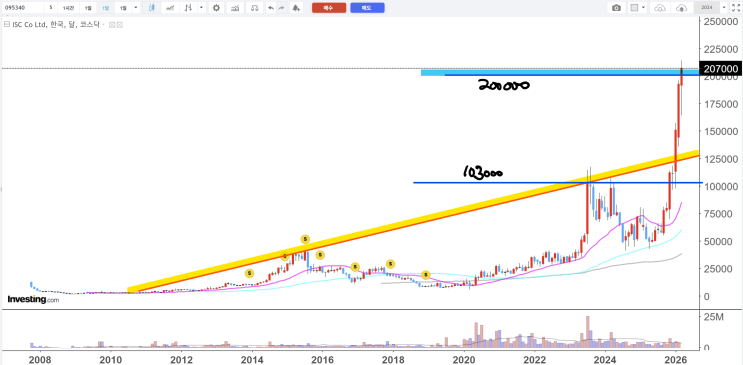Select the area chart type icon
The width and height of the screenshot is (743, 365).
(x=170, y=8)
